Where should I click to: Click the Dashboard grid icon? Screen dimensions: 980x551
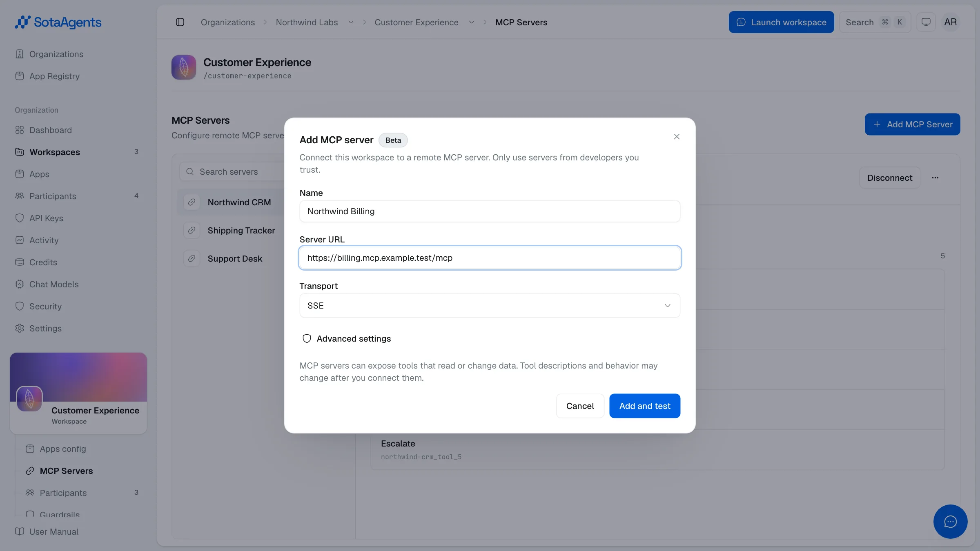coord(20,130)
